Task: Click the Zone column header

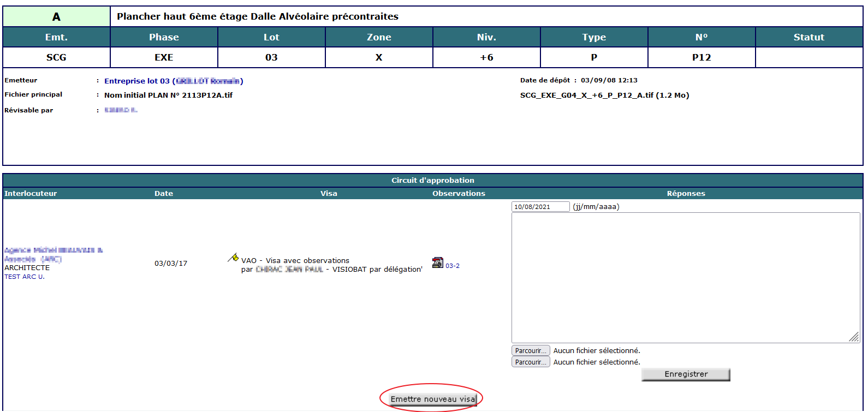Action: pyautogui.click(x=379, y=37)
